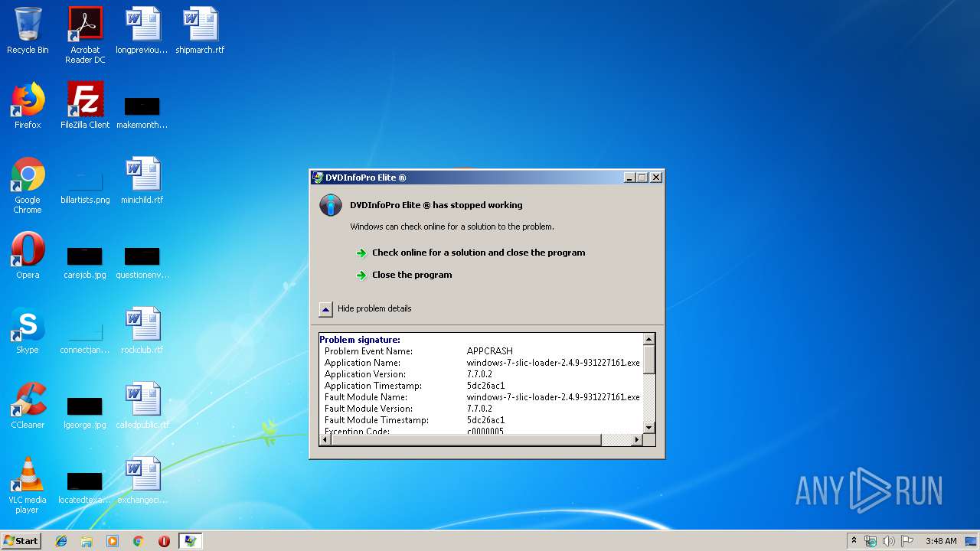Open Windows Explorer taskbar icon

tap(87, 541)
